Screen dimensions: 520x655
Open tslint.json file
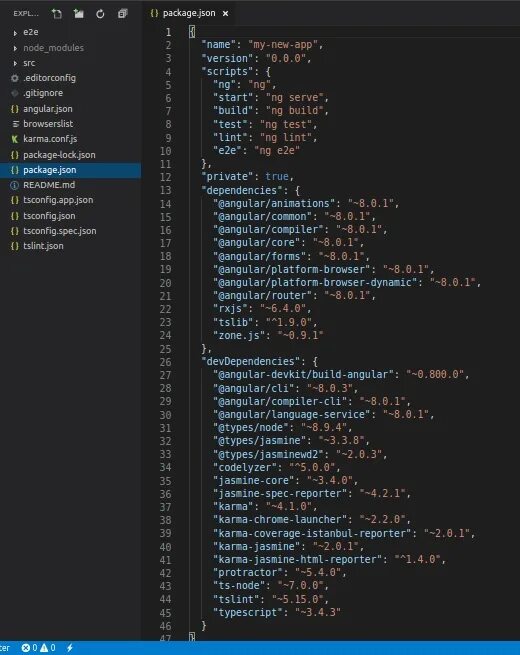tap(71, 246)
